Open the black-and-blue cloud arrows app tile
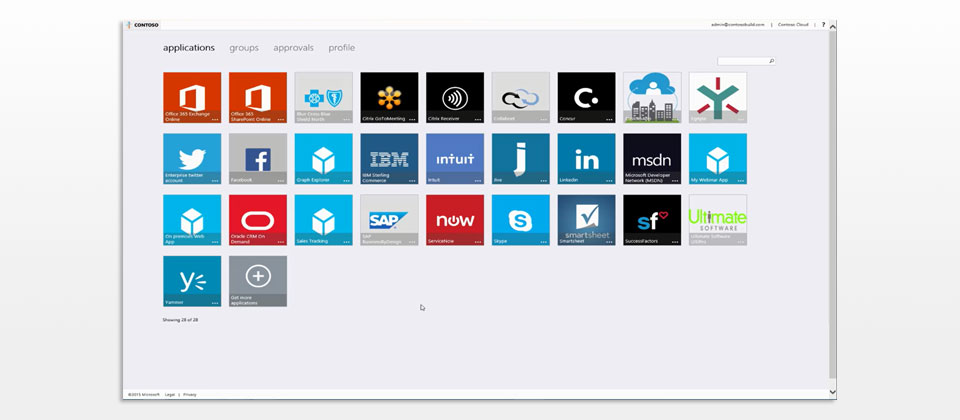Image resolution: width=960 pixels, height=420 pixels. point(521,98)
